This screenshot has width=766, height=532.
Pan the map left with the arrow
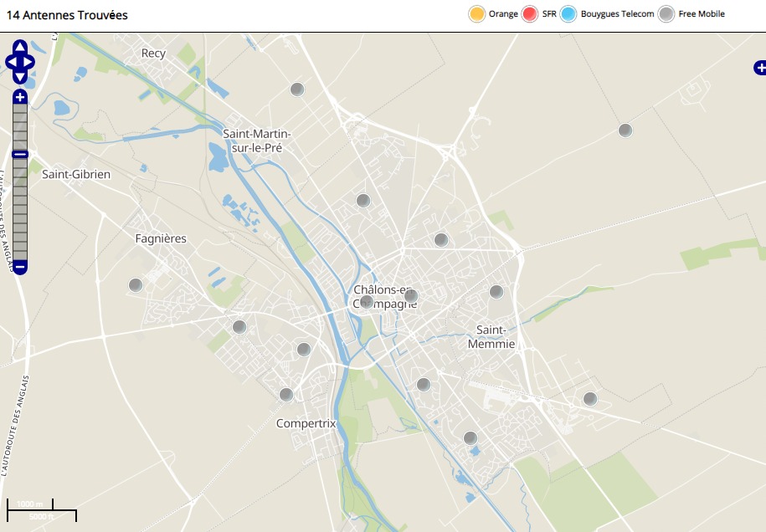(10, 62)
